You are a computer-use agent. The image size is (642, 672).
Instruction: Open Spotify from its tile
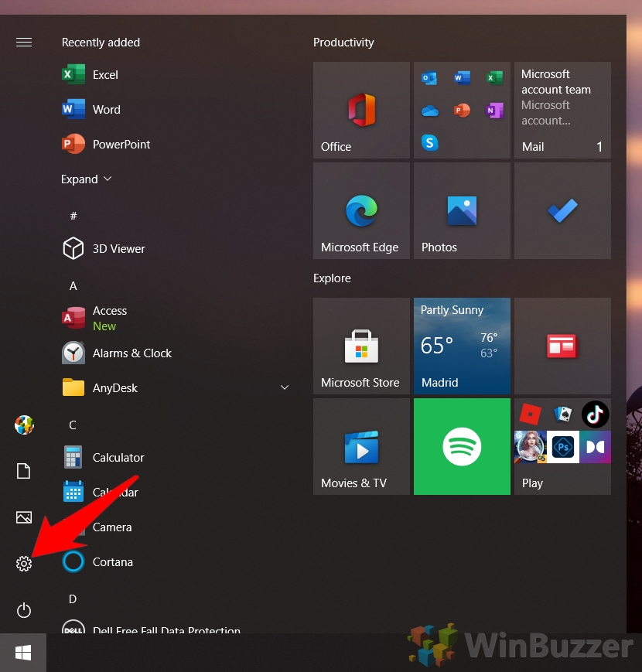pos(461,446)
